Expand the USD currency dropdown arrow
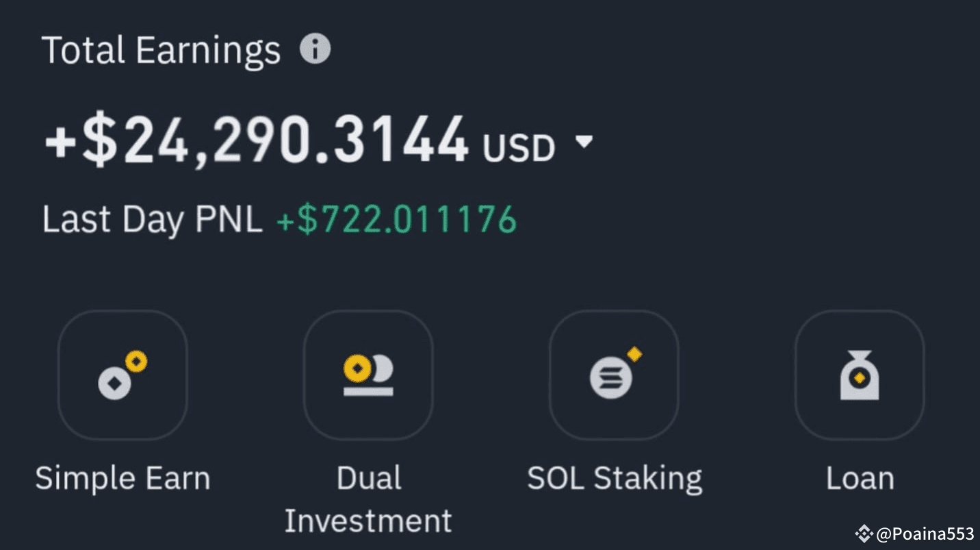Viewport: 980px width, 550px height. click(584, 141)
